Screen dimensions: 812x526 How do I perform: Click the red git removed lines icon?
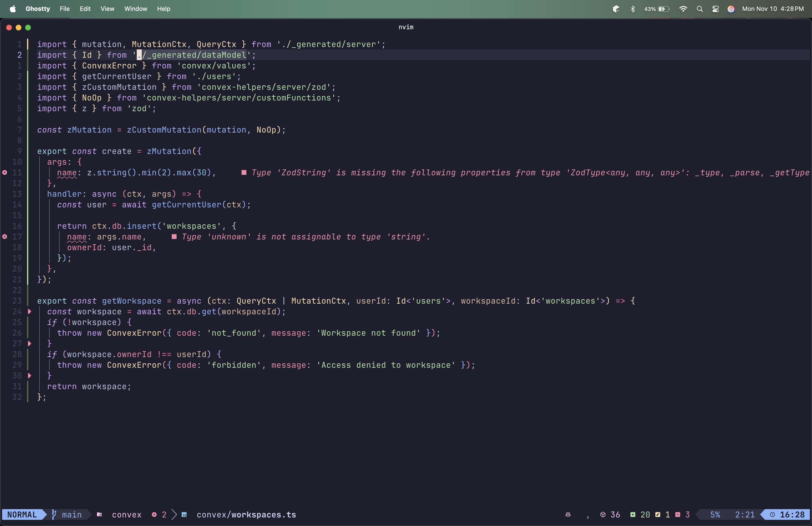[678, 514]
